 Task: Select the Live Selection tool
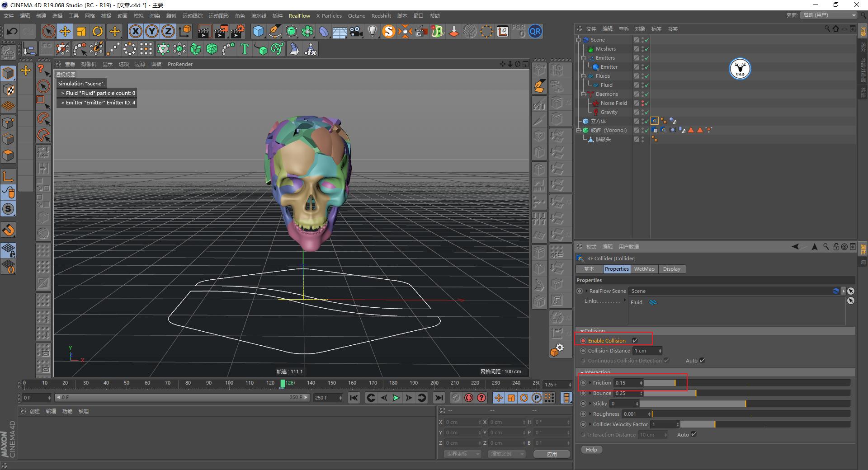[48, 31]
